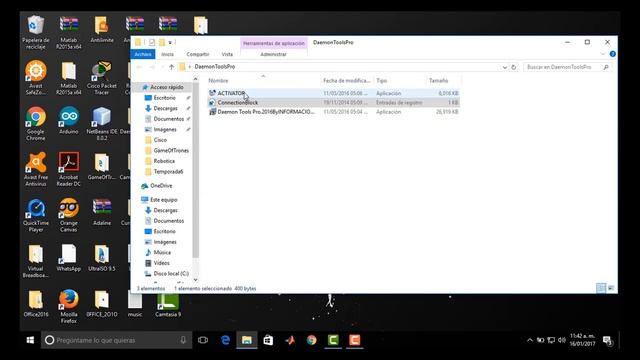Image resolution: width=640 pixels, height=360 pixels.
Task: Click the Cortana microphone icon
Action: point(183,340)
